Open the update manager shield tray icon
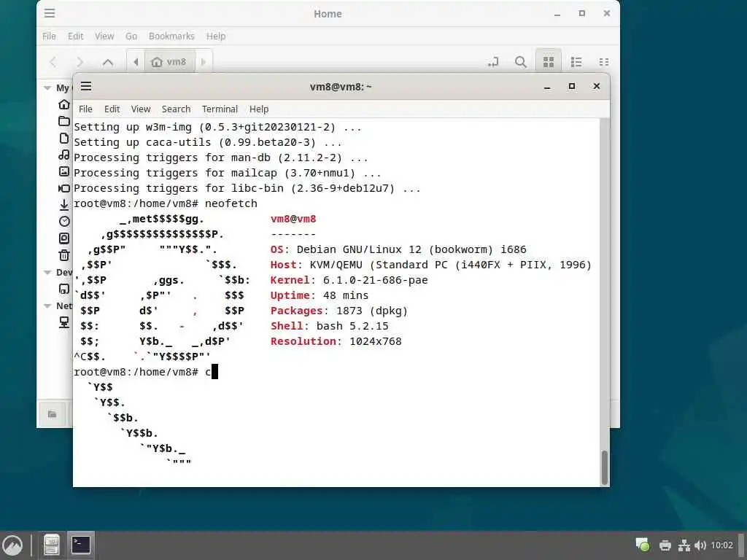 pyautogui.click(x=642, y=545)
